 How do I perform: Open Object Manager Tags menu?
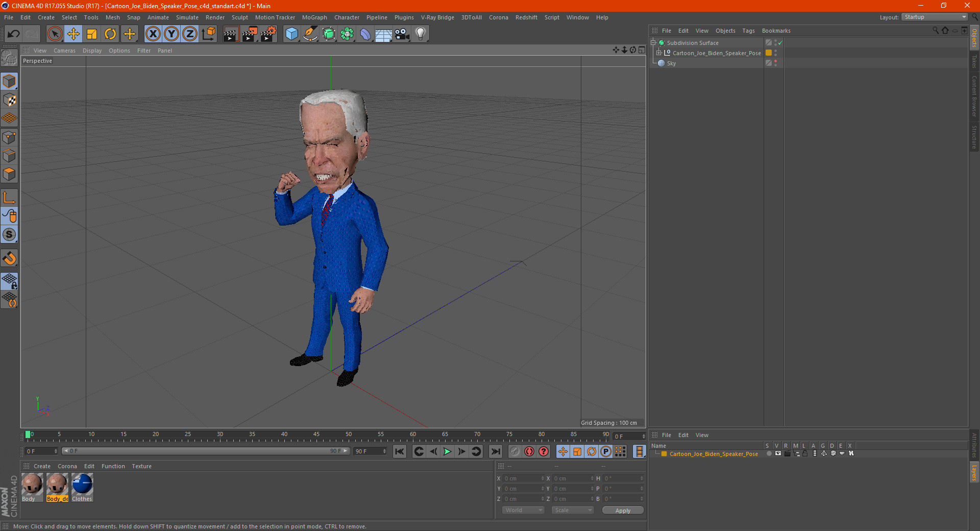748,31
